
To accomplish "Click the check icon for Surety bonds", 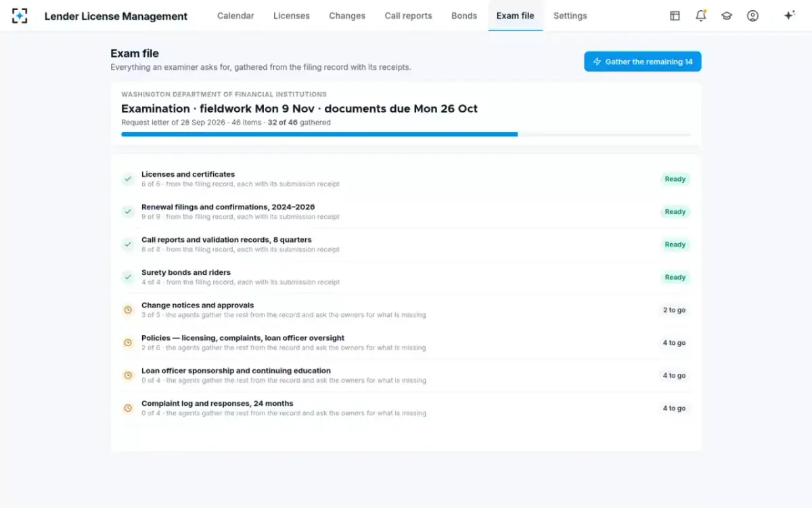I will coord(128,277).
